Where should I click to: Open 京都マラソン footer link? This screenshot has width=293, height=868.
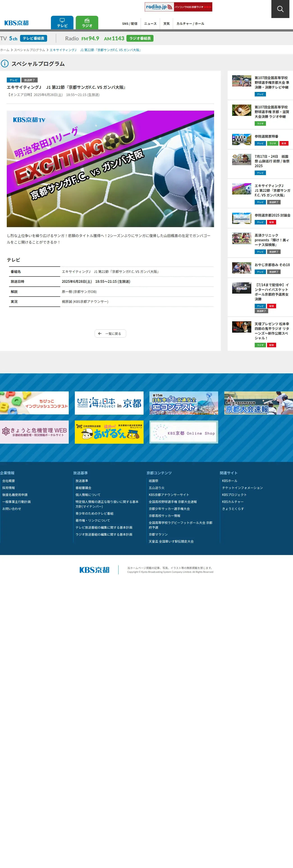[x=158, y=535]
